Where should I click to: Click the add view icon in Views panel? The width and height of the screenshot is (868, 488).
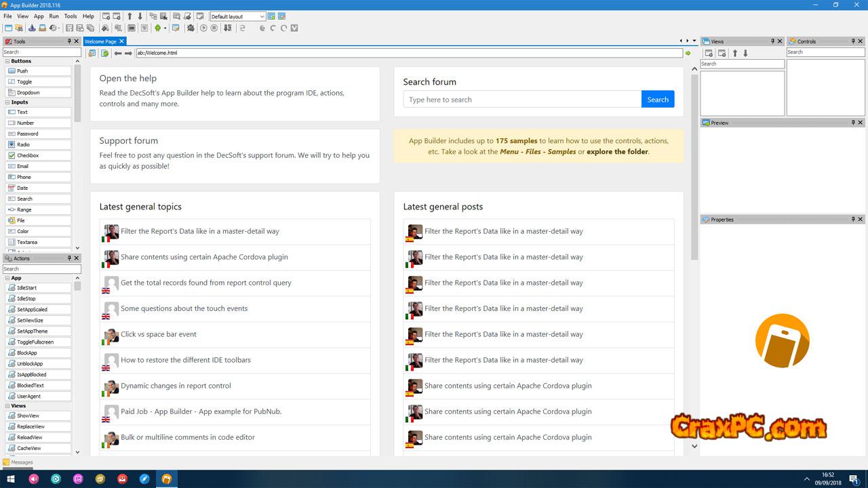coord(709,53)
